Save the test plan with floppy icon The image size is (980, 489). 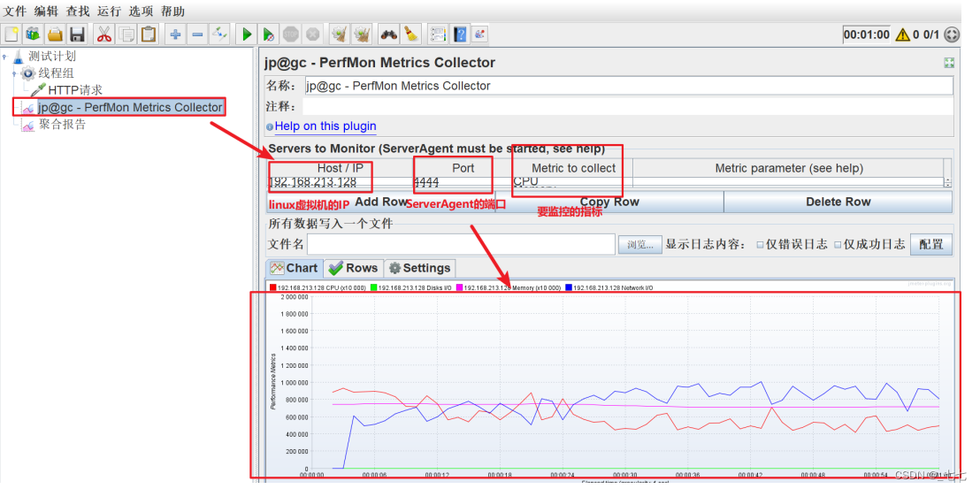click(x=78, y=34)
